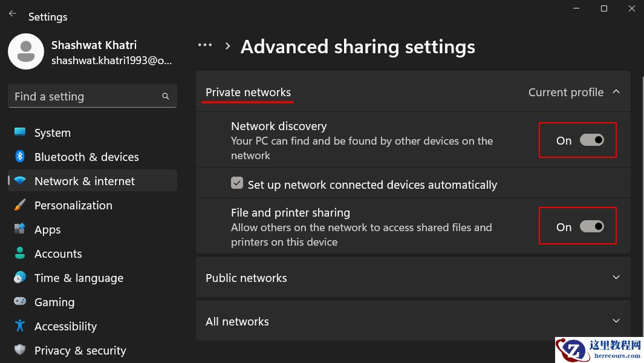The width and height of the screenshot is (644, 363).
Task: Collapse the Private networks section
Action: [x=616, y=92]
